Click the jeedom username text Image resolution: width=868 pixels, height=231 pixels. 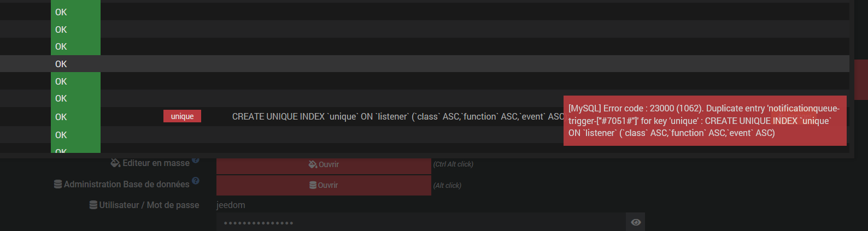tap(231, 205)
